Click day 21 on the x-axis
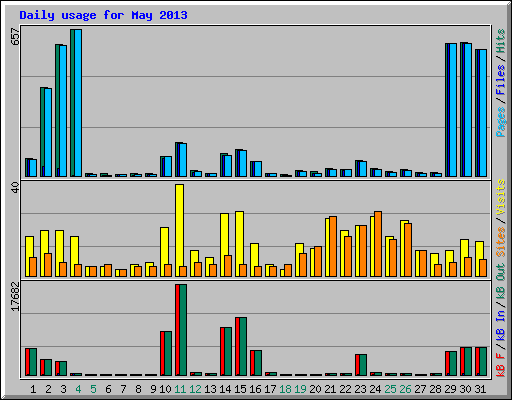The width and height of the screenshot is (512, 400). click(330, 389)
